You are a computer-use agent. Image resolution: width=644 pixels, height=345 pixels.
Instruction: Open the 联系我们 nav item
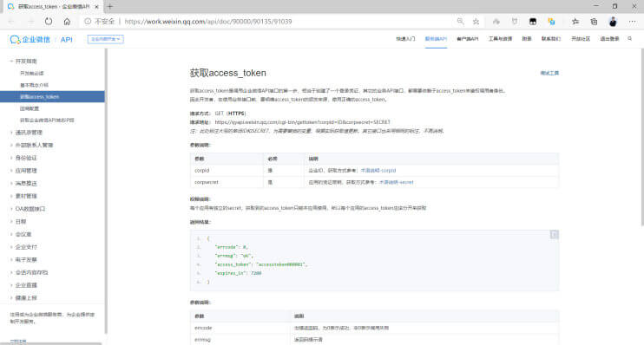tap(551, 39)
